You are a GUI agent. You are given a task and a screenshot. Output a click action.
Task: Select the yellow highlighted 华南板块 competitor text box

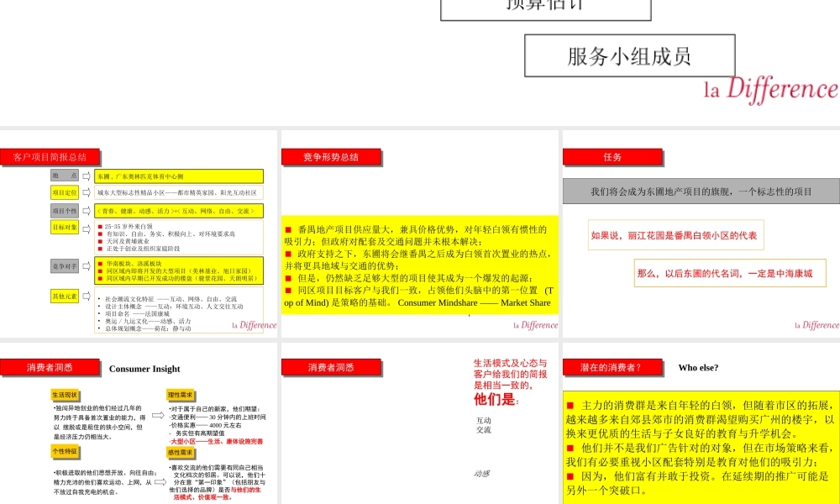click(178, 270)
